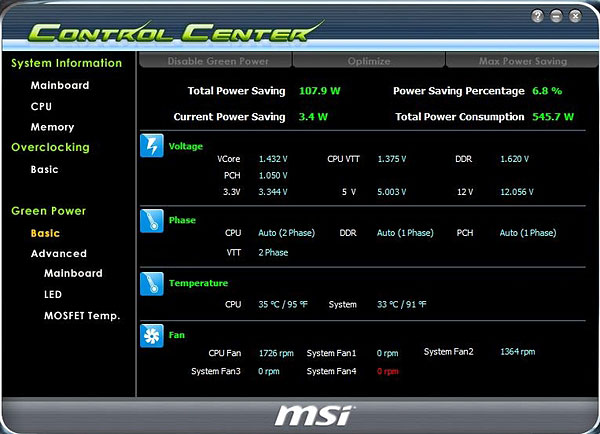Click CPU Fan speed 1726 rpm

[x=276, y=353]
